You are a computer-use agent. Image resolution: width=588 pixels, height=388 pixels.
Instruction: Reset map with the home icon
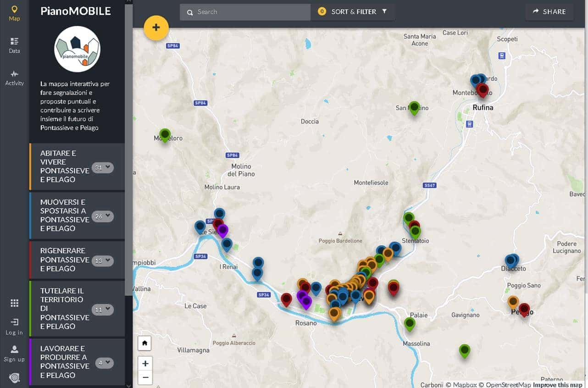[145, 343]
